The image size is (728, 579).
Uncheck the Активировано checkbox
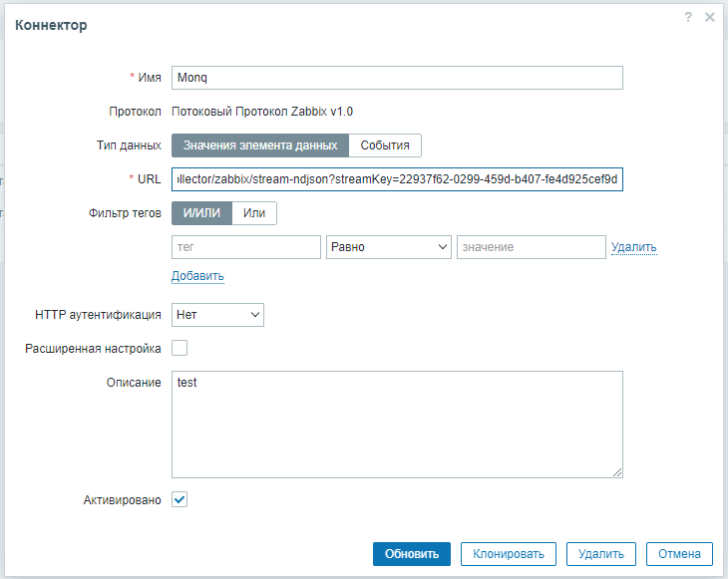point(180,499)
